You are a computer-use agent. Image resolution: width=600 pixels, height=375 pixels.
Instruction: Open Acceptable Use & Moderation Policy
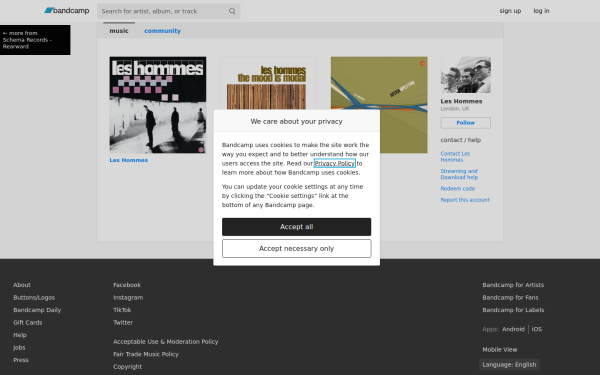(166, 342)
